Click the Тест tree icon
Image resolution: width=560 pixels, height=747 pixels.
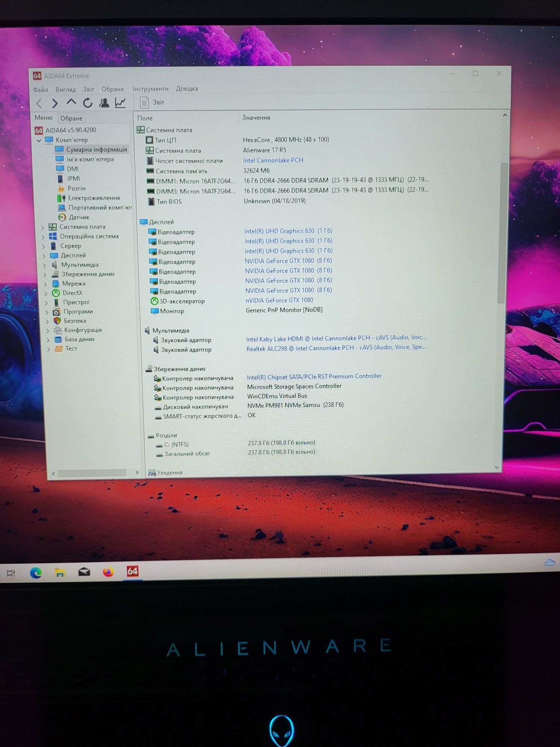[59, 349]
